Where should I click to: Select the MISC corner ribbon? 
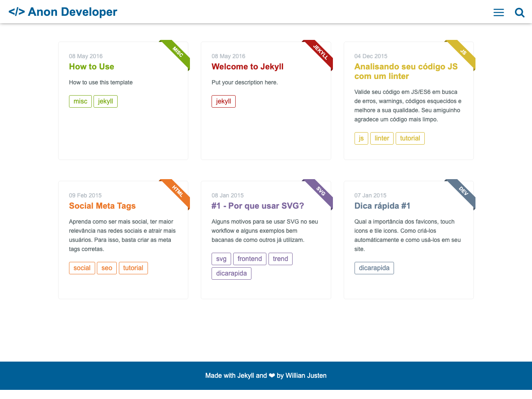click(177, 52)
